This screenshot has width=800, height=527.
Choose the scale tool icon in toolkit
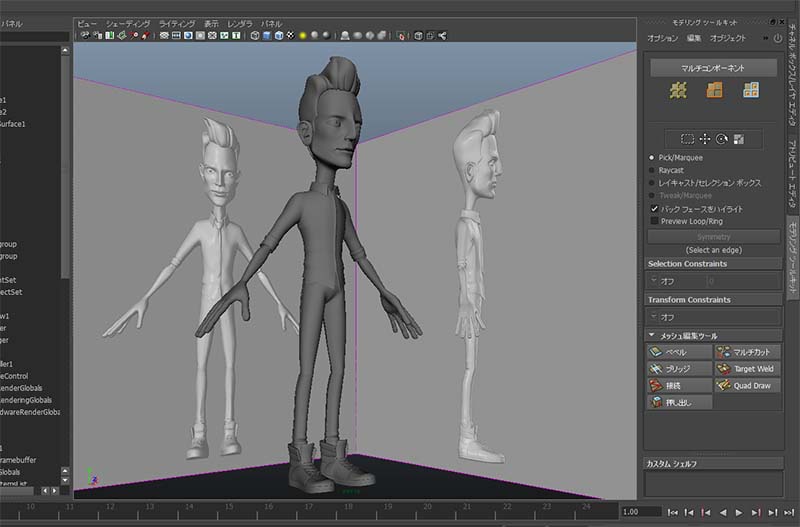pyautogui.click(x=739, y=139)
